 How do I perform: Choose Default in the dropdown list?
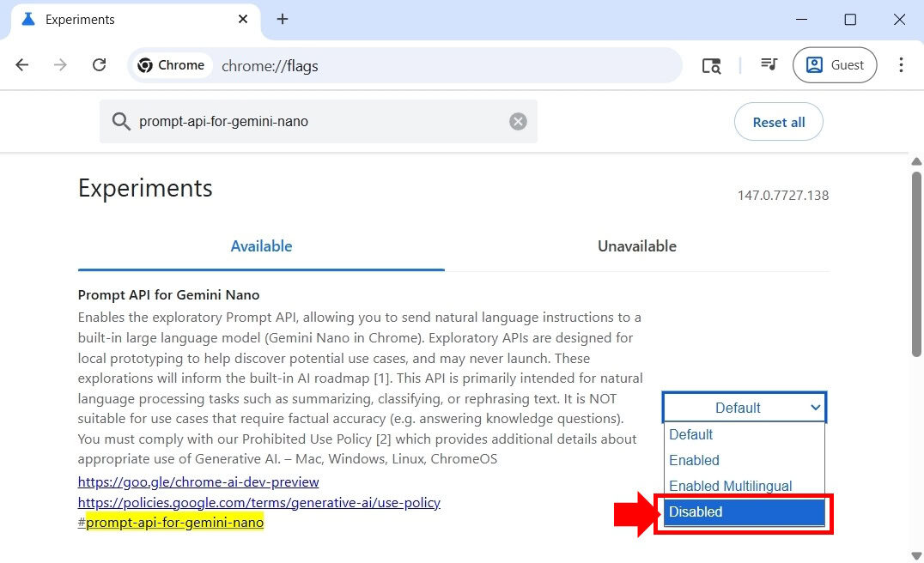[745, 434]
